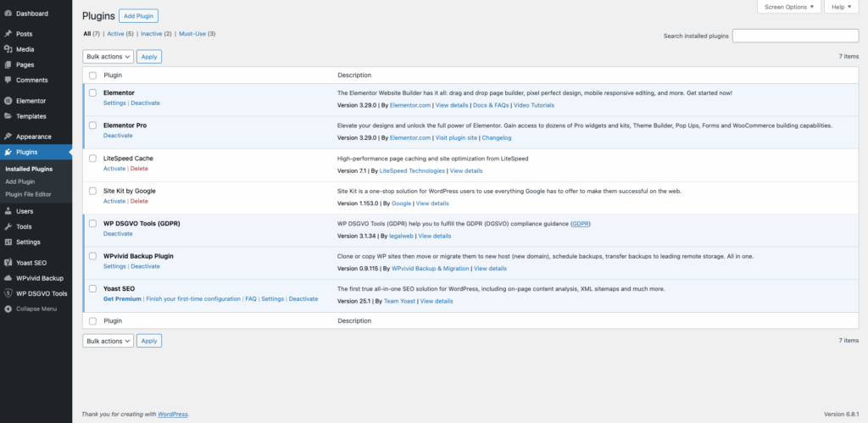Activate the Site Kit by Google plugin
This screenshot has width=868, height=423.
[114, 201]
